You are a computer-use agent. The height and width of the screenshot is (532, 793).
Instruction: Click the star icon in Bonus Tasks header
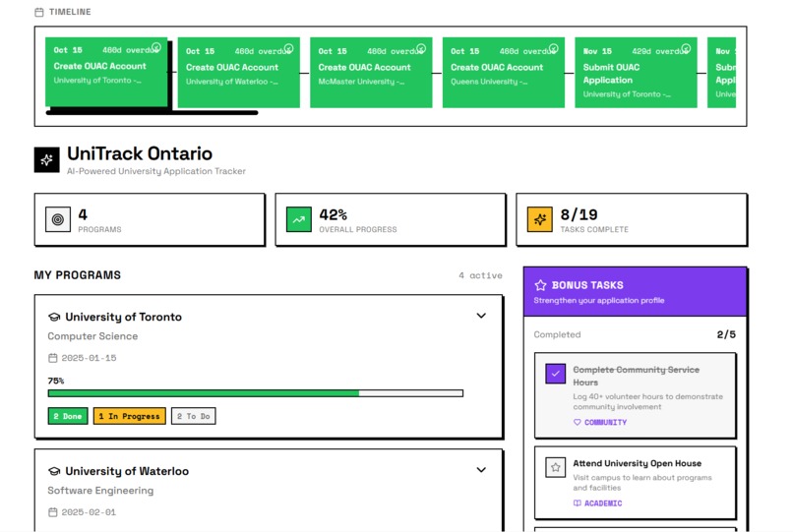(x=540, y=285)
